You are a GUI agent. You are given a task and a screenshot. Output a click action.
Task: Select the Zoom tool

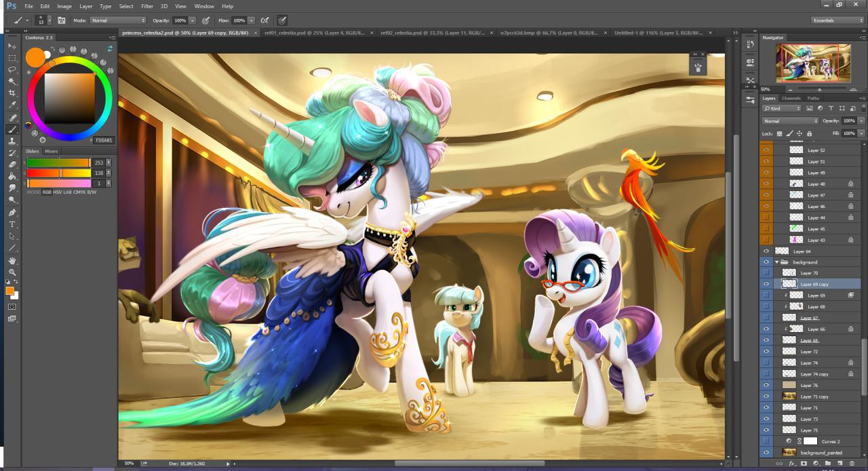click(x=12, y=272)
